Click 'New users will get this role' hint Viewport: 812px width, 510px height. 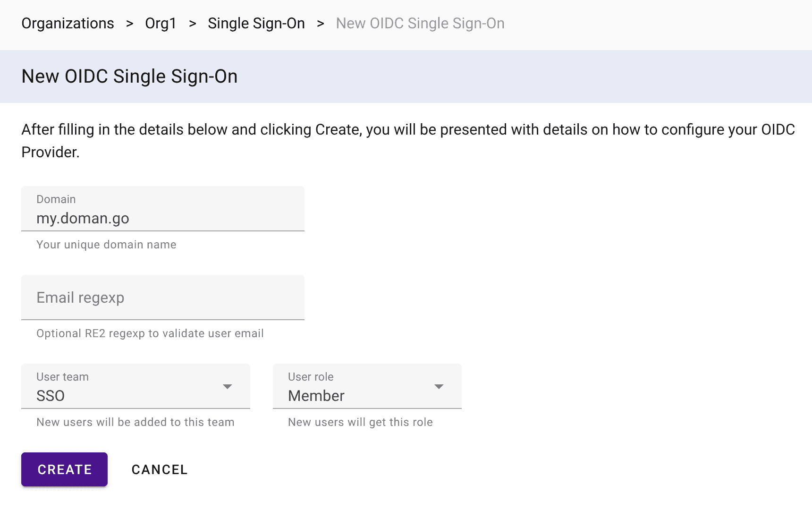tap(360, 422)
